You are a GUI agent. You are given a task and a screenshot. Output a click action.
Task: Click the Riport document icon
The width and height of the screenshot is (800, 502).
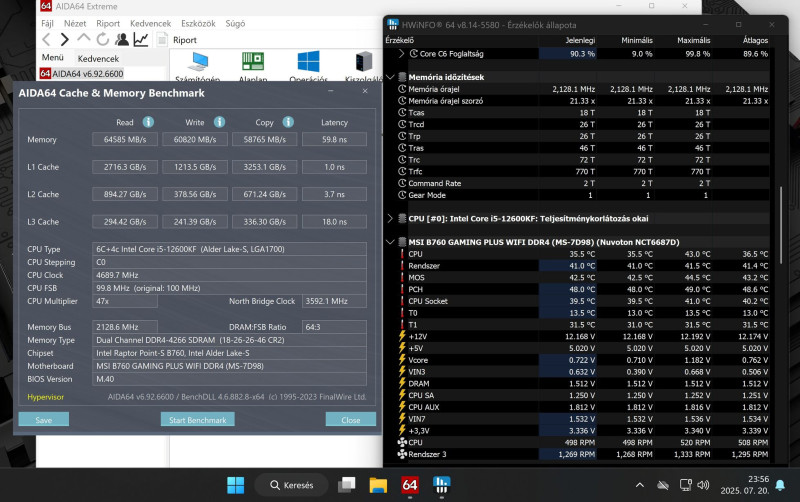(x=162, y=39)
